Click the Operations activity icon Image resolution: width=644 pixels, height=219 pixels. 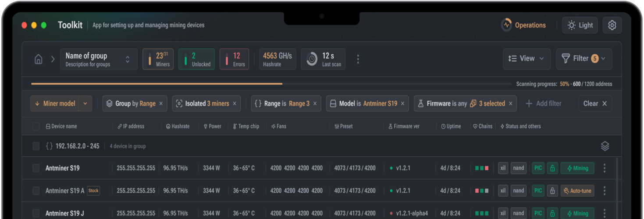pyautogui.click(x=507, y=25)
